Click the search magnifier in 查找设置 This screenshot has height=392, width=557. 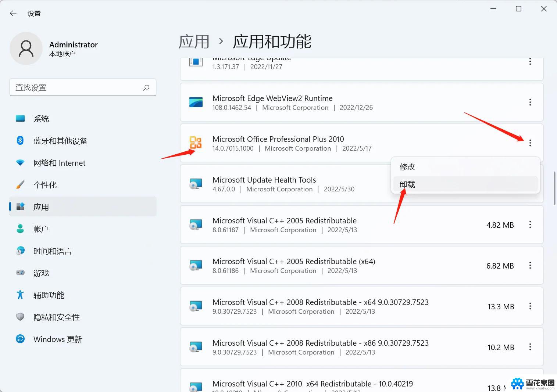(x=146, y=87)
